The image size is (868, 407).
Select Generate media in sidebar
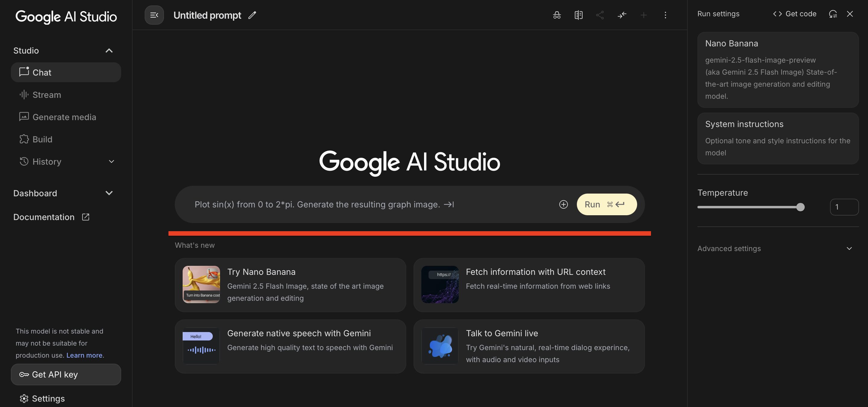click(x=64, y=117)
